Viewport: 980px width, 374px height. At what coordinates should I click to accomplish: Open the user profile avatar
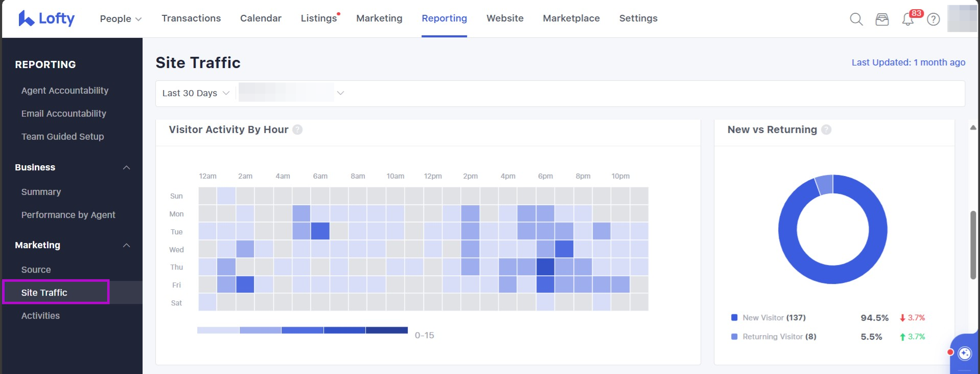tap(962, 18)
